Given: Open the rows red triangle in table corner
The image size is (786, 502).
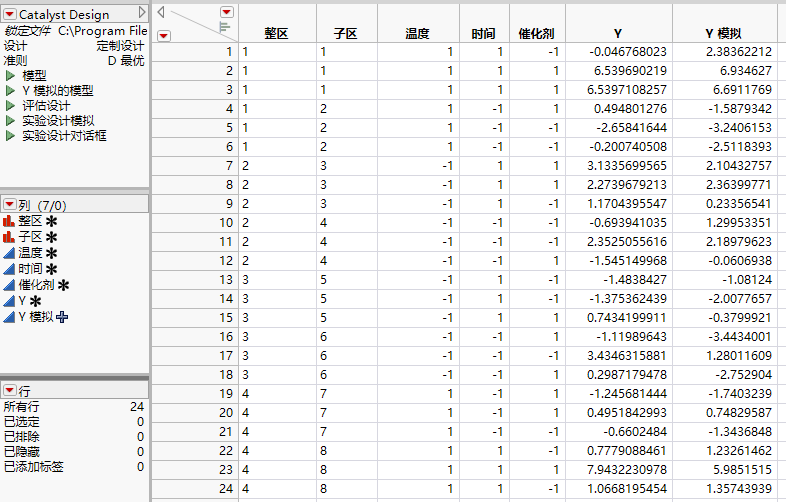Looking at the screenshot, I should click(x=164, y=36).
